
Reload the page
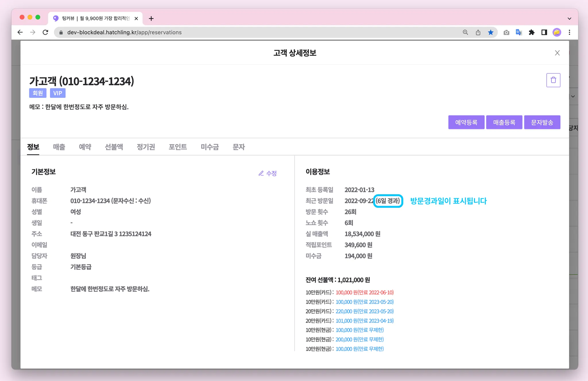(45, 32)
